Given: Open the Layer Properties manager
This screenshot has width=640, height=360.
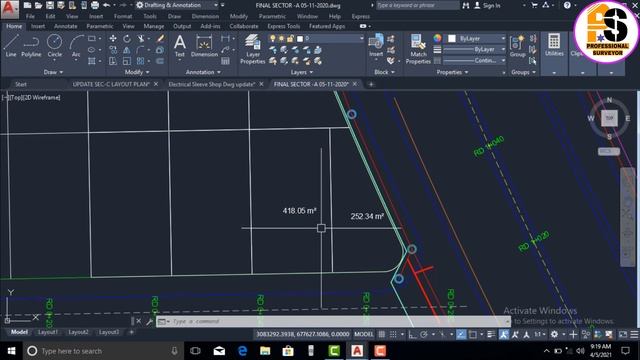Looking at the screenshot, I should pyautogui.click(x=253, y=49).
